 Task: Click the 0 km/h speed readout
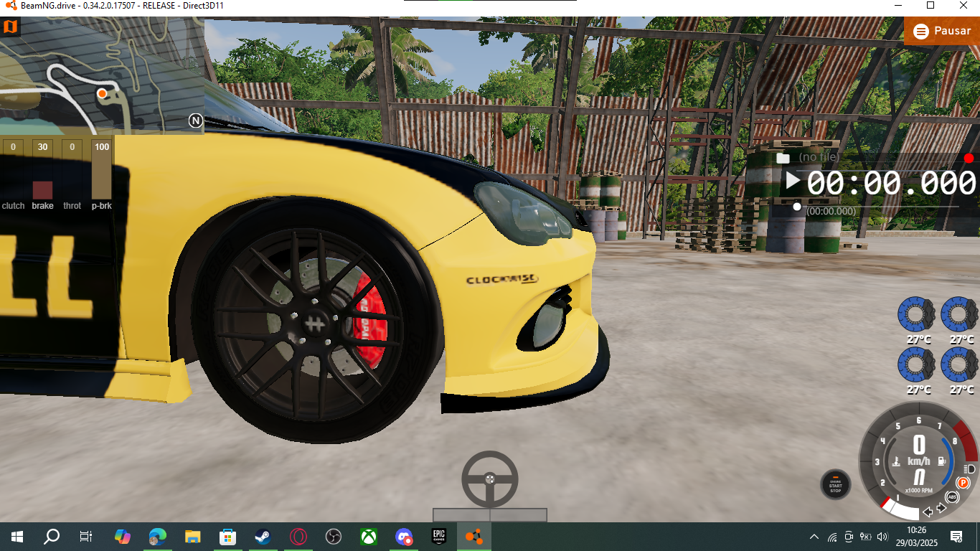pos(919,451)
